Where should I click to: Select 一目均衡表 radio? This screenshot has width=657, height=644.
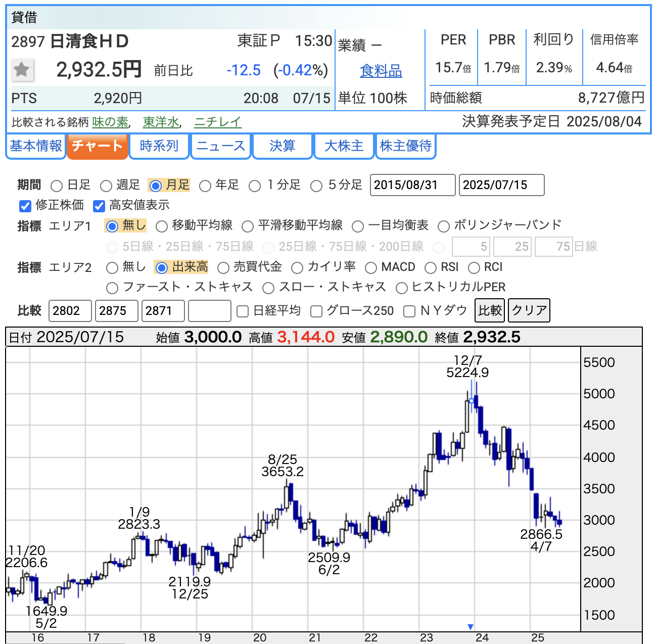[x=358, y=226]
